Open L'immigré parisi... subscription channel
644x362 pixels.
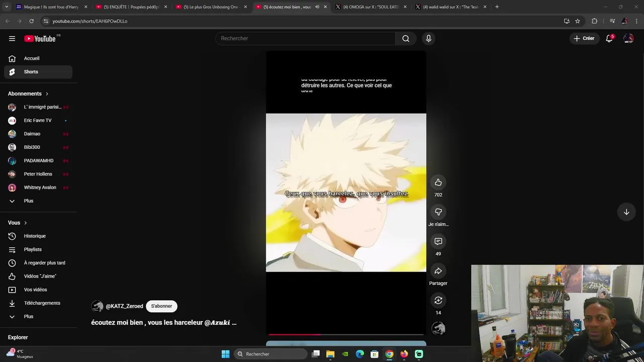pos(38,107)
